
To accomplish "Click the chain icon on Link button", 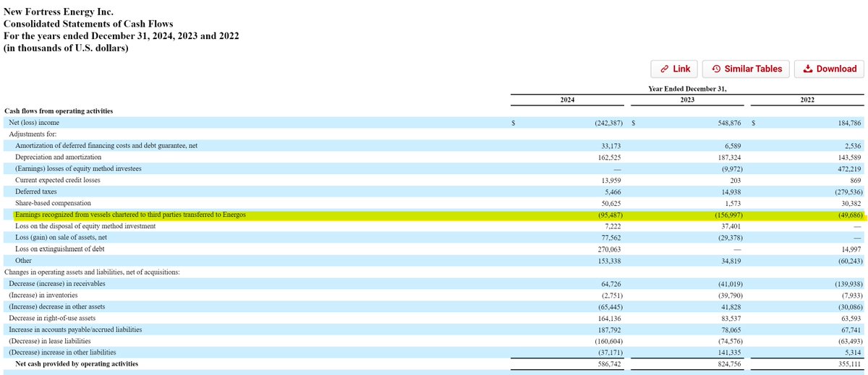I will tap(664, 69).
